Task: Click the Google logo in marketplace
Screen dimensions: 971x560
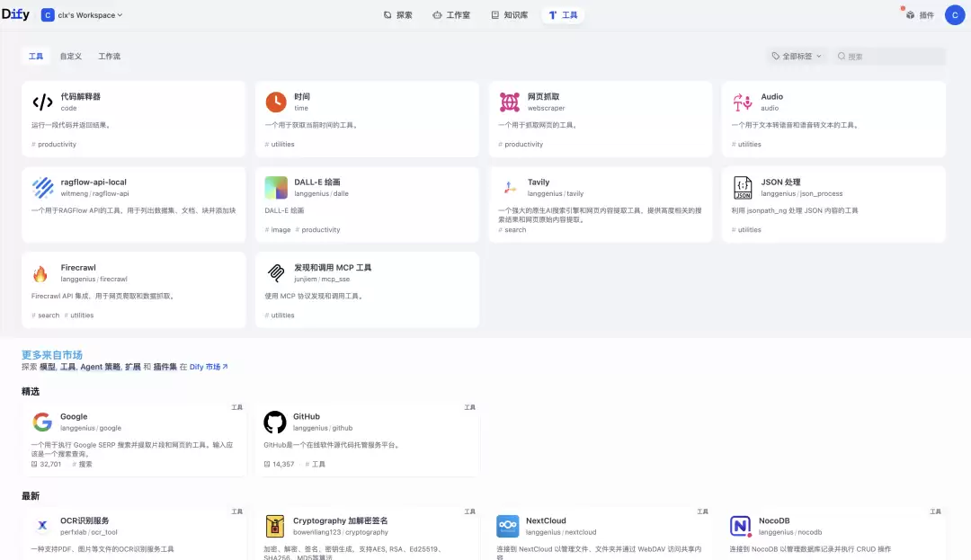Action: (x=42, y=422)
